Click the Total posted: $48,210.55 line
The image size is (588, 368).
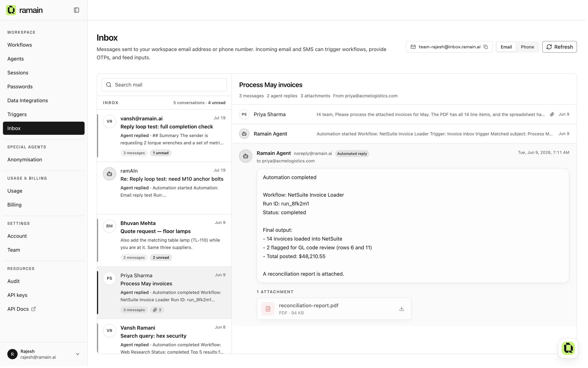tap(294, 257)
